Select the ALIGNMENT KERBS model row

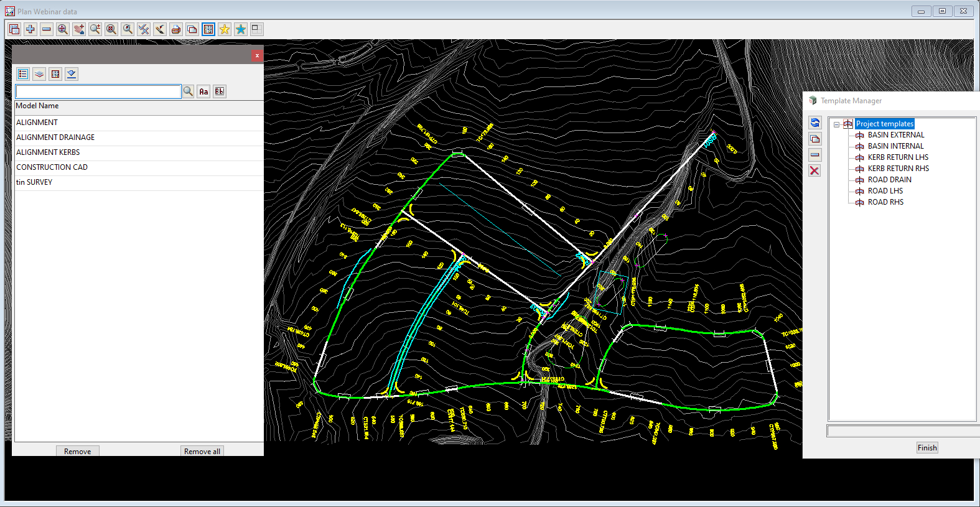pos(48,152)
